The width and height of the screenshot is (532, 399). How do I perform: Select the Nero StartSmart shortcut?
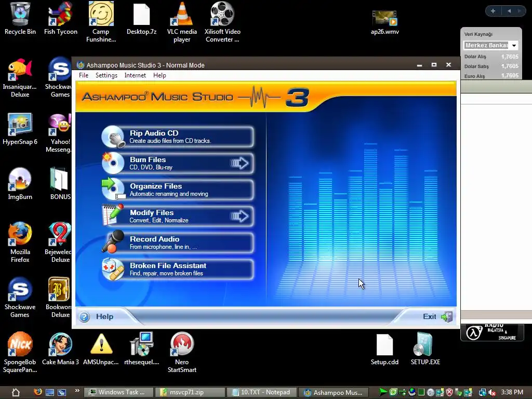pos(182,353)
